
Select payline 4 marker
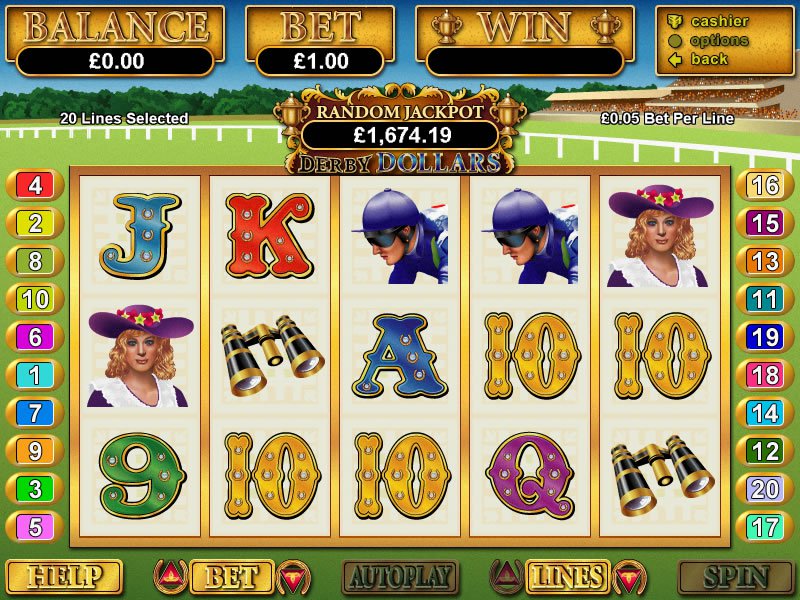(35, 185)
